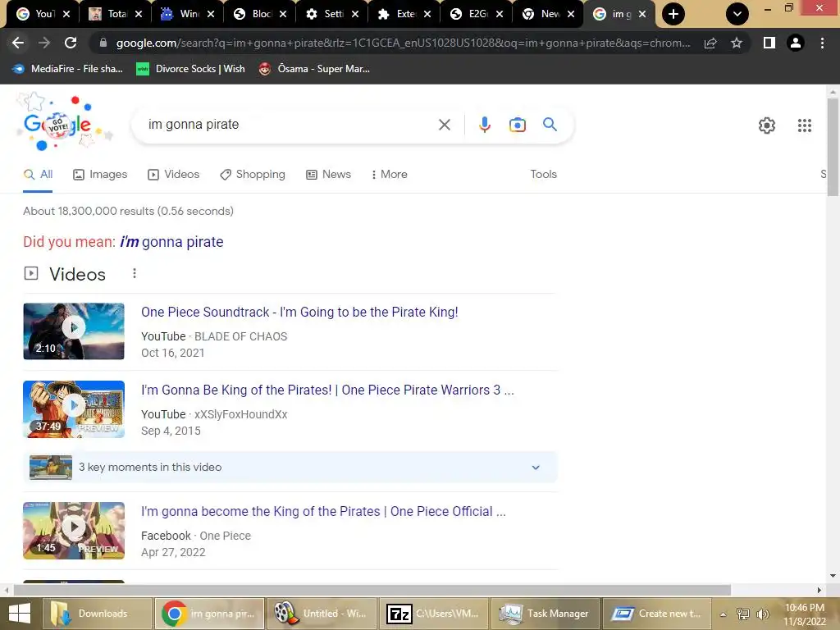Open the volume speaker tray icon

tap(762, 614)
